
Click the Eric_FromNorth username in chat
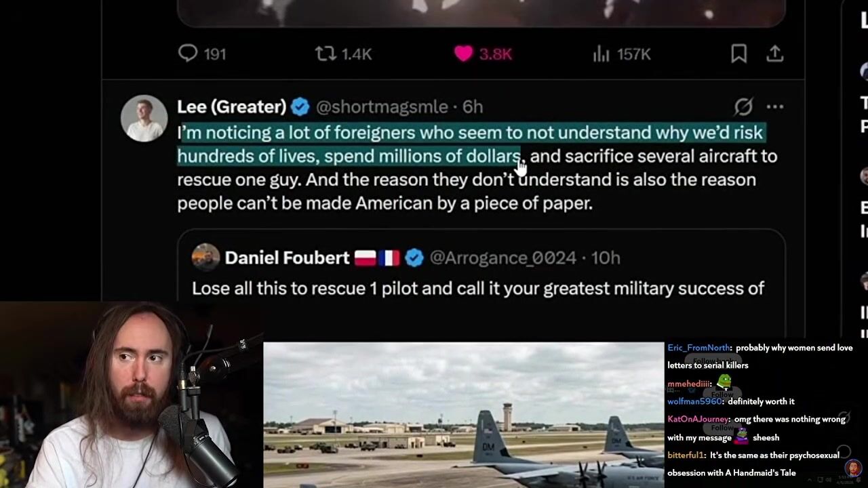tap(698, 348)
